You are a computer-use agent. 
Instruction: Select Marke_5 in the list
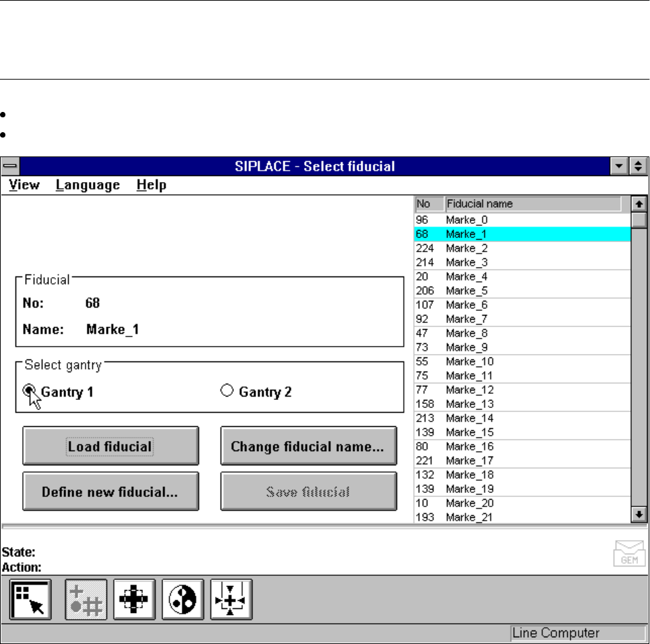(523, 291)
